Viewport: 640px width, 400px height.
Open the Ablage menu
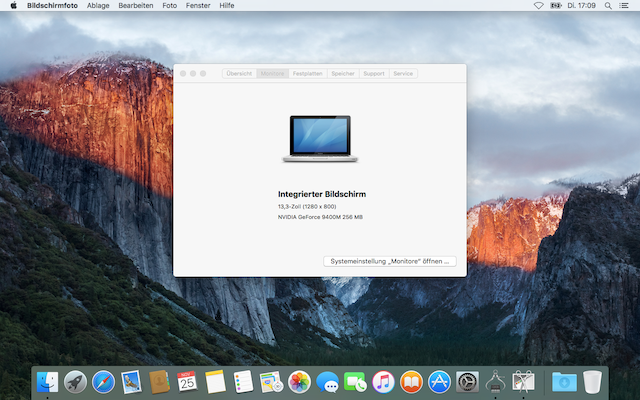coord(98,5)
